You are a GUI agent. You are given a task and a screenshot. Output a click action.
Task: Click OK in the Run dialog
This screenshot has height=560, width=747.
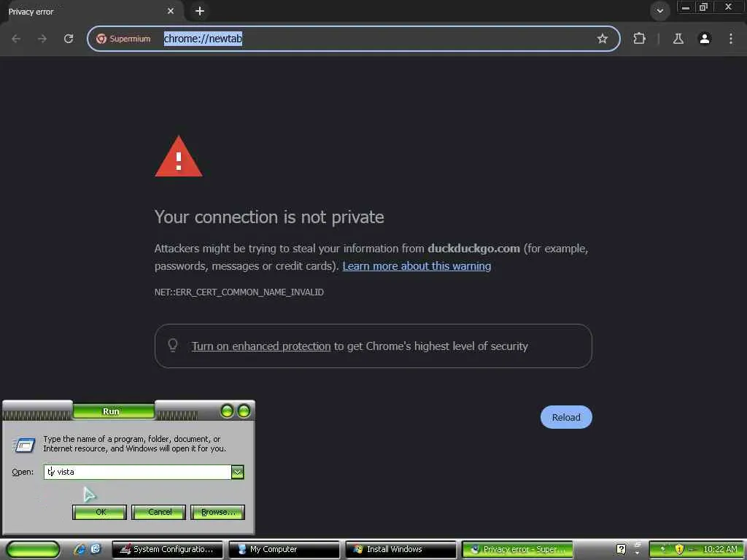coord(99,512)
